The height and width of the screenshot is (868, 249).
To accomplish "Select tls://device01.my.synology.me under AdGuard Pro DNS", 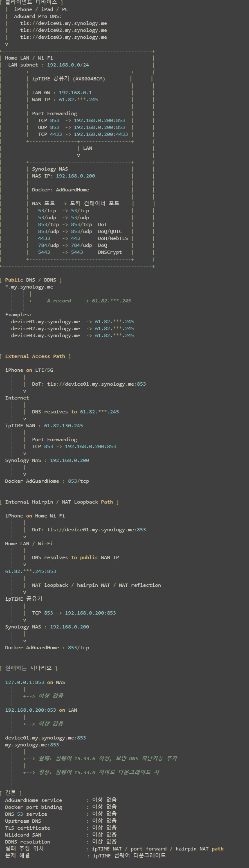I will point(63,23).
